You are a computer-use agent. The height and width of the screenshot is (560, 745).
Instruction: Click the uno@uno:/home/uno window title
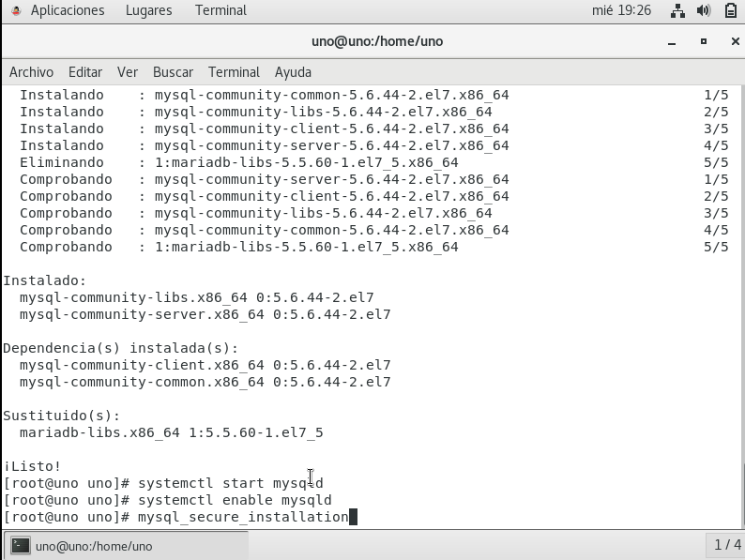377,42
